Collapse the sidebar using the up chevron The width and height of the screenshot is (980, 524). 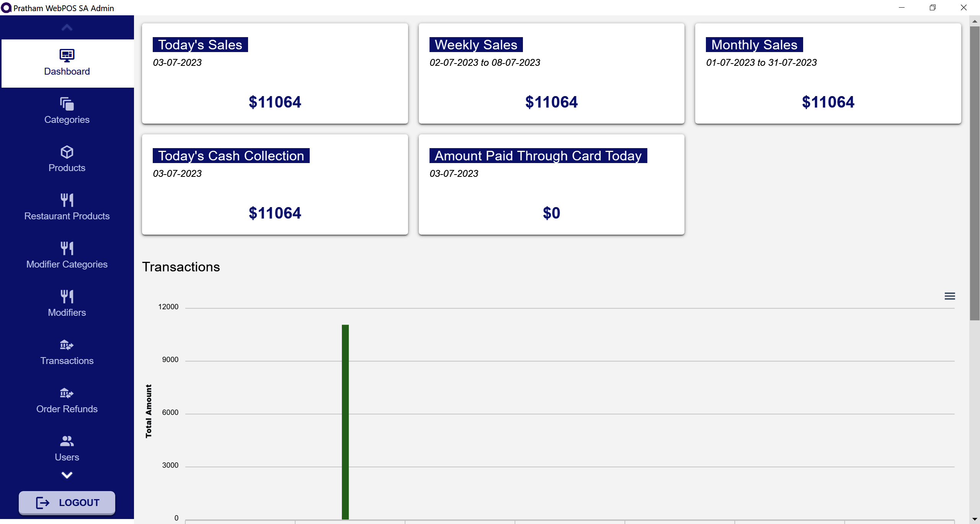coord(67,27)
